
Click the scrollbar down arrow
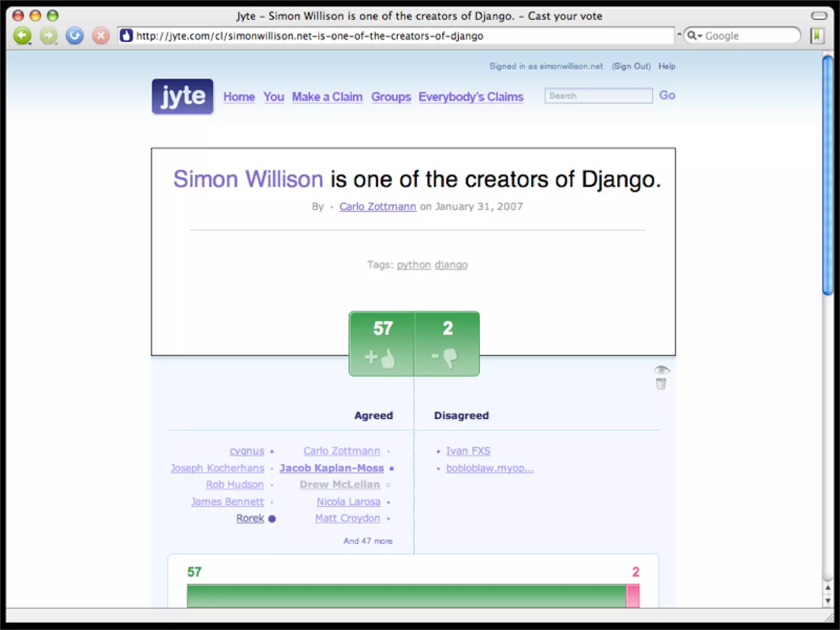coord(828,601)
